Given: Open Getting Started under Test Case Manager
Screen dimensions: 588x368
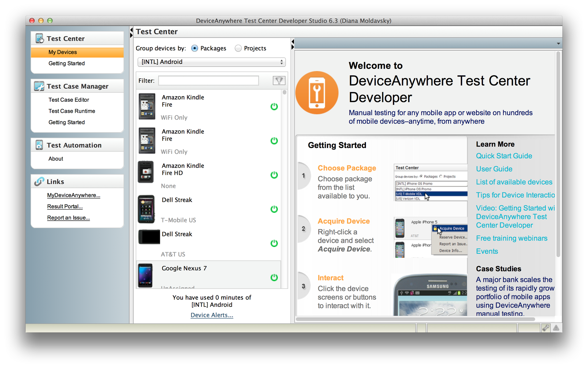Looking at the screenshot, I should coord(66,122).
